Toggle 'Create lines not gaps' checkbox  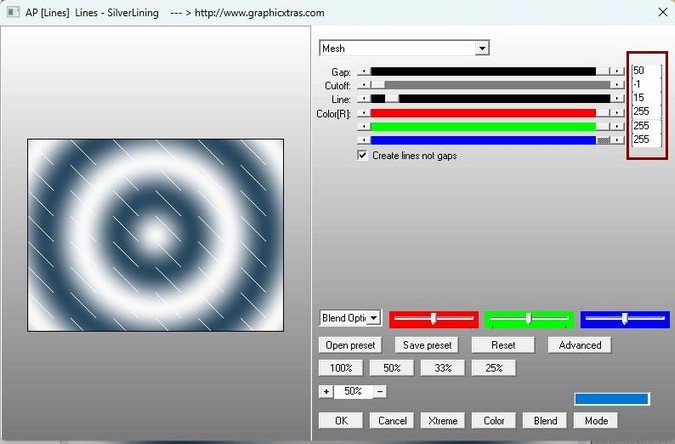pos(362,156)
